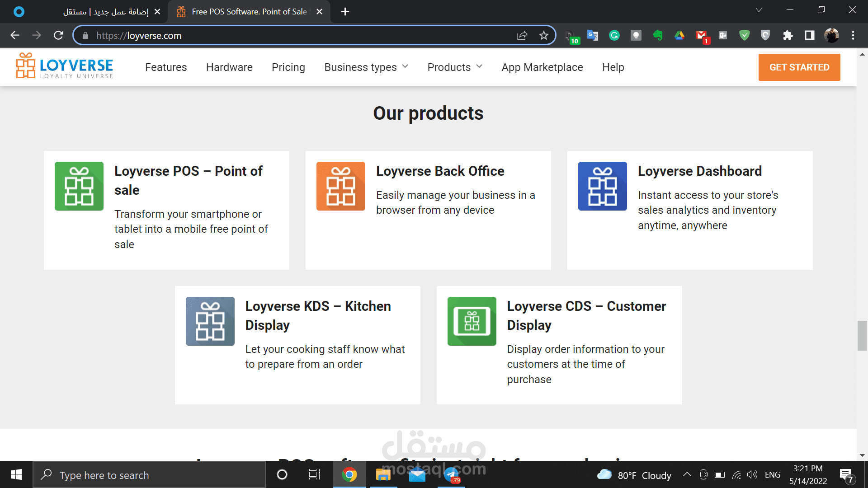Viewport: 868px width, 488px height.
Task: Bookmark page with the star icon
Action: click(544, 36)
